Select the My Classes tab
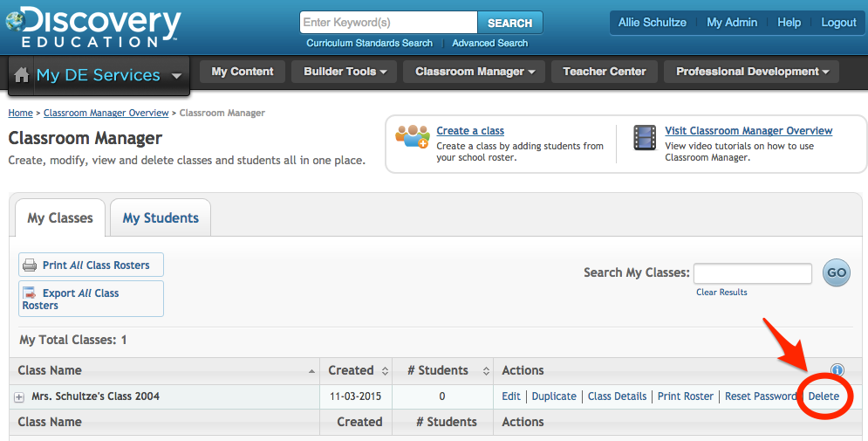The width and height of the screenshot is (868, 441). (x=60, y=217)
